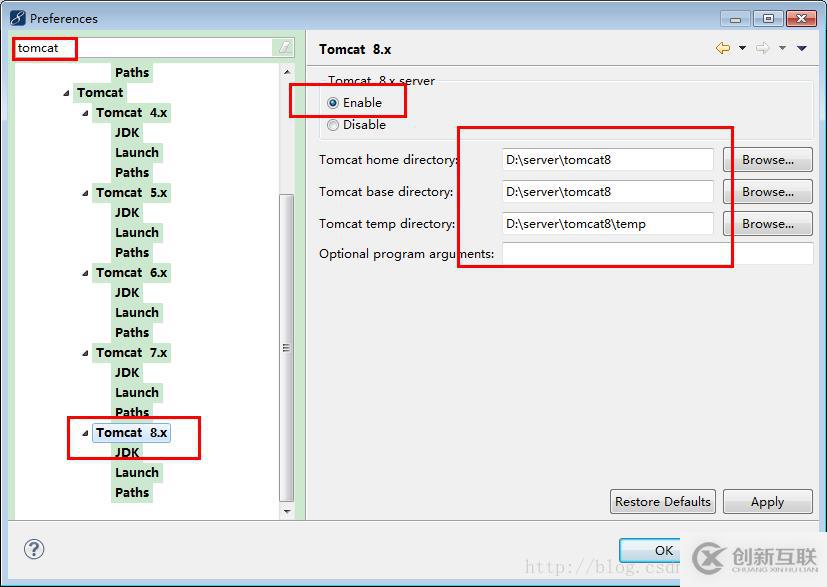Open Paths under Tomcat 6.x

tap(132, 333)
